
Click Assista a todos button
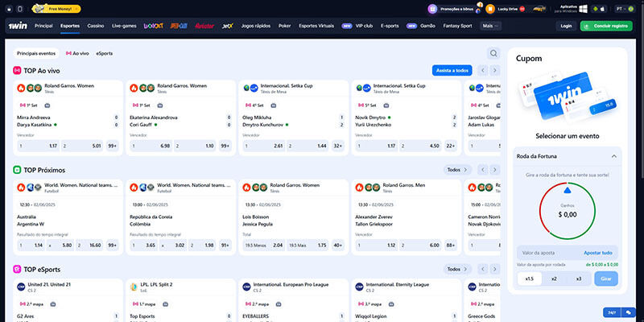coord(452,71)
